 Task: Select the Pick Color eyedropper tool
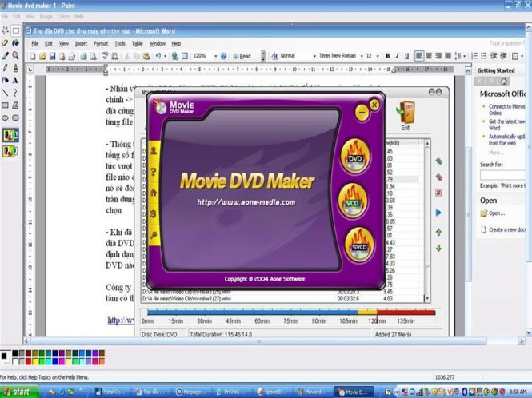[x=5, y=55]
